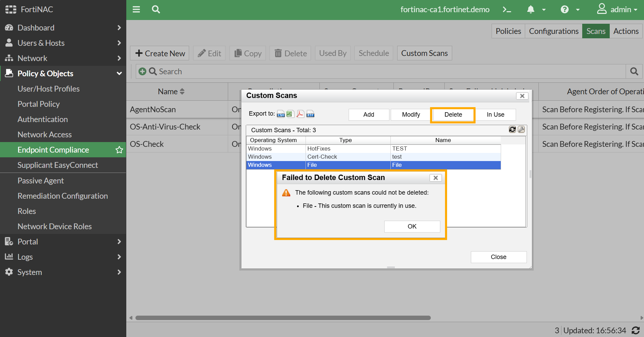The height and width of the screenshot is (337, 644).
Task: Export custom scans to CSV
Action: [x=281, y=114]
